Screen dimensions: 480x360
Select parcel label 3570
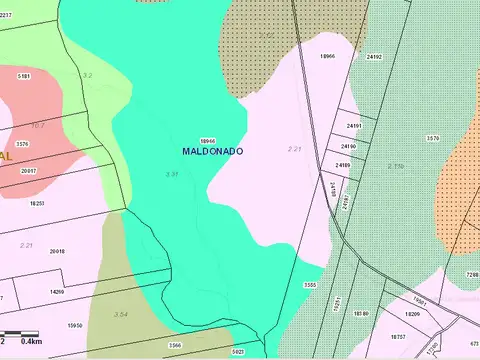tap(433, 138)
